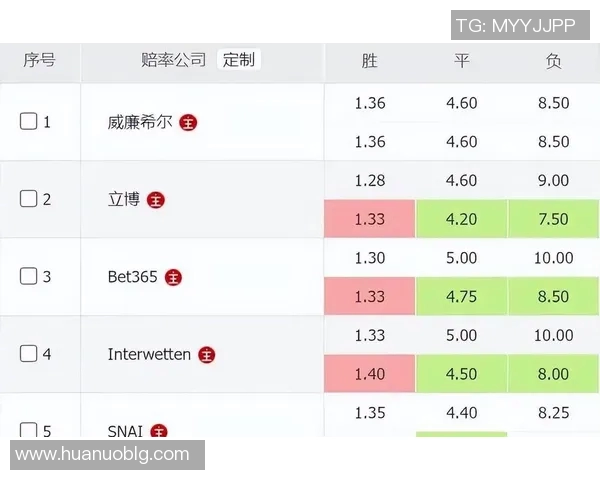Click the Bet365 company name

tap(133, 277)
